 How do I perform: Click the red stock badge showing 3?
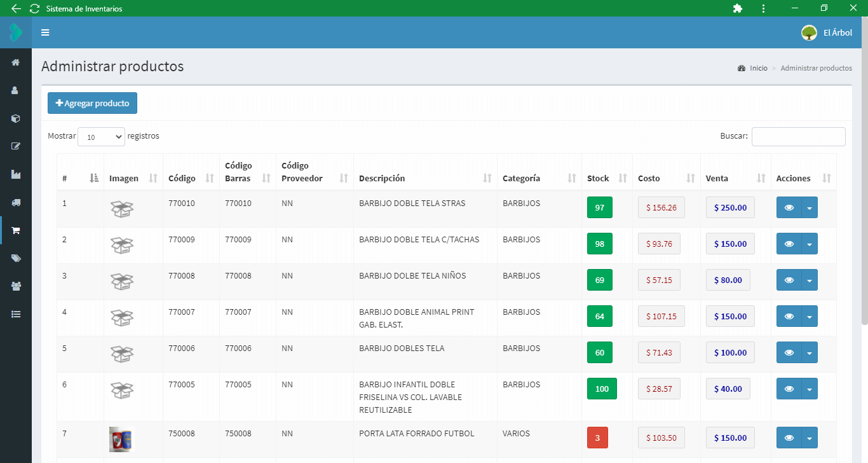click(x=597, y=438)
